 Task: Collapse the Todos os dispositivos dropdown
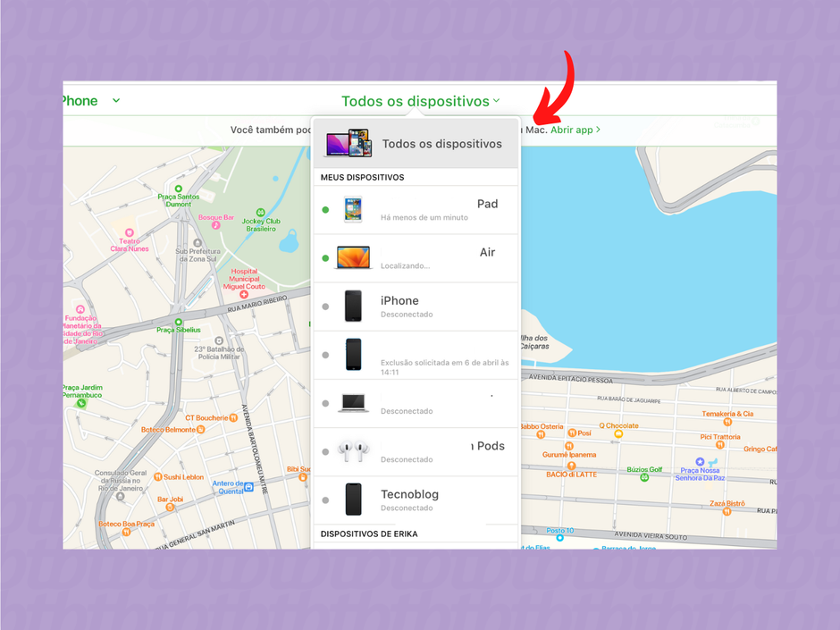tap(420, 101)
